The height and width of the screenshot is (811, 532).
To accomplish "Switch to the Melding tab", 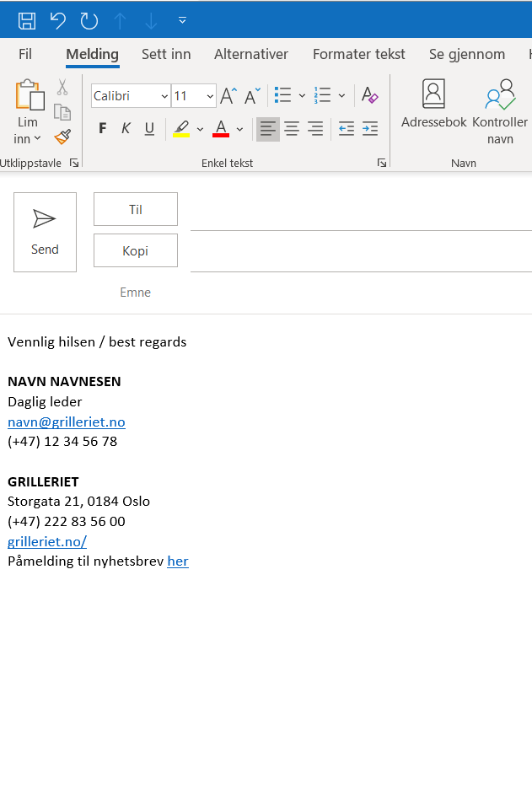I will pyautogui.click(x=93, y=54).
